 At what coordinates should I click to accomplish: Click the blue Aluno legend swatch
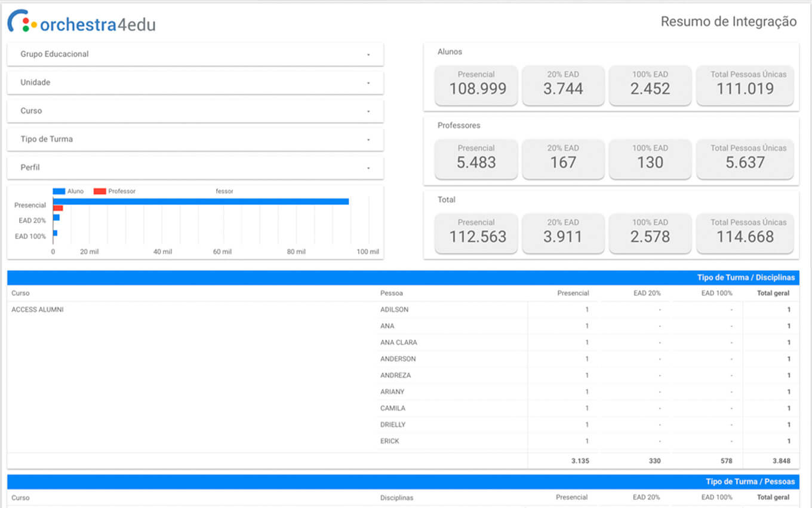coord(59,191)
